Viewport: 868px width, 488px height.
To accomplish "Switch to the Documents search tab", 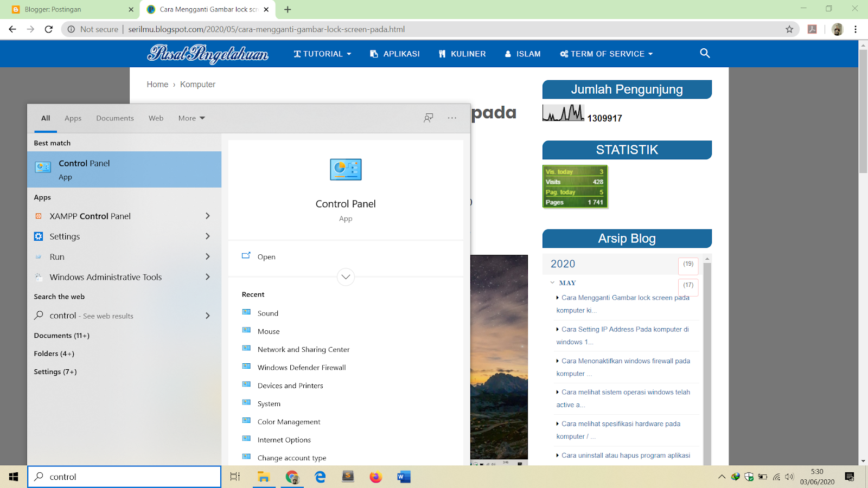I will [115, 118].
